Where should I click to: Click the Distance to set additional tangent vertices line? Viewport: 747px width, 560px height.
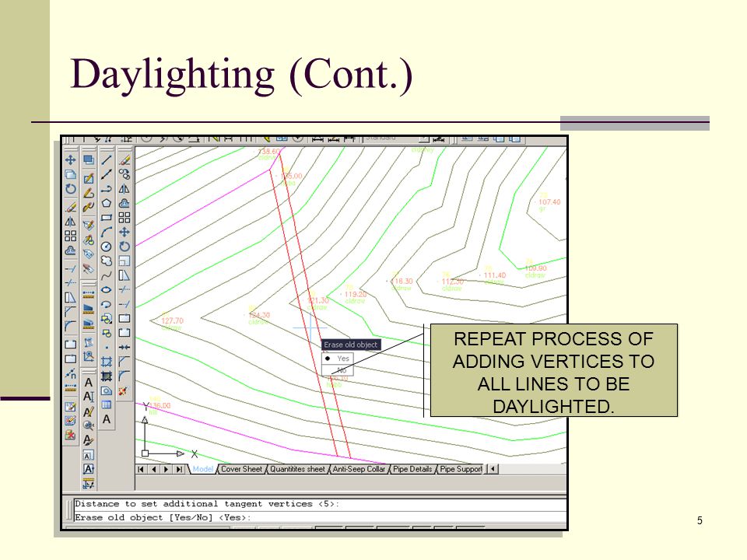click(x=320, y=504)
